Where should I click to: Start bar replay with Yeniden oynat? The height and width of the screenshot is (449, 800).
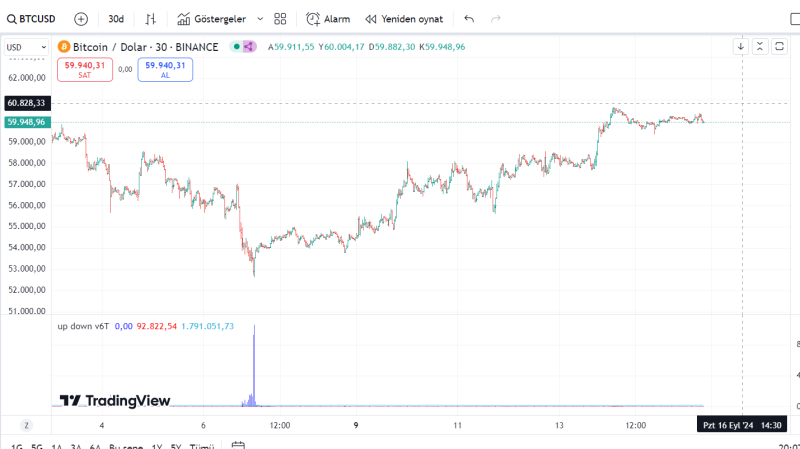tap(403, 18)
